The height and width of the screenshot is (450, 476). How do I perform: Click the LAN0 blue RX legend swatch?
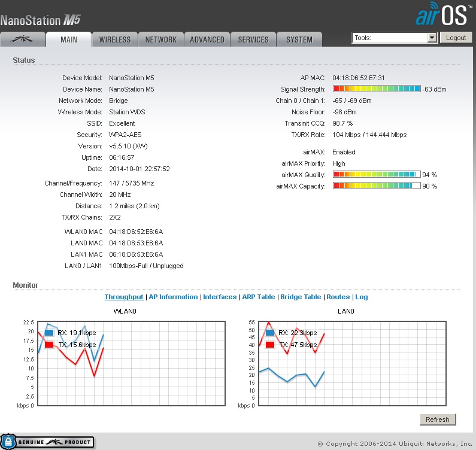tap(270, 333)
